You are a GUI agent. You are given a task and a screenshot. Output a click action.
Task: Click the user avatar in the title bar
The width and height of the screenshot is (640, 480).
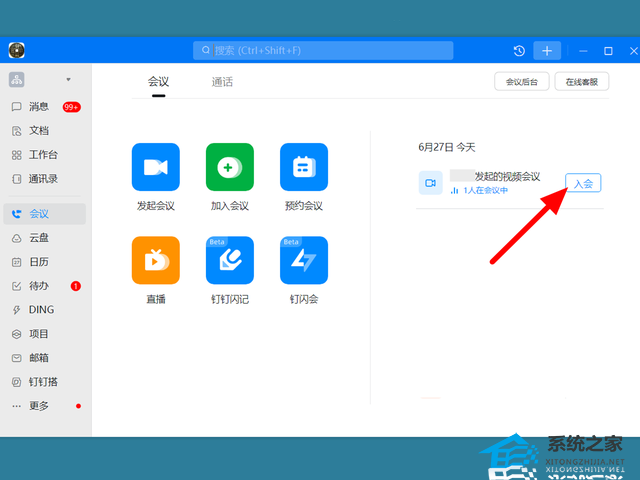click(17, 50)
